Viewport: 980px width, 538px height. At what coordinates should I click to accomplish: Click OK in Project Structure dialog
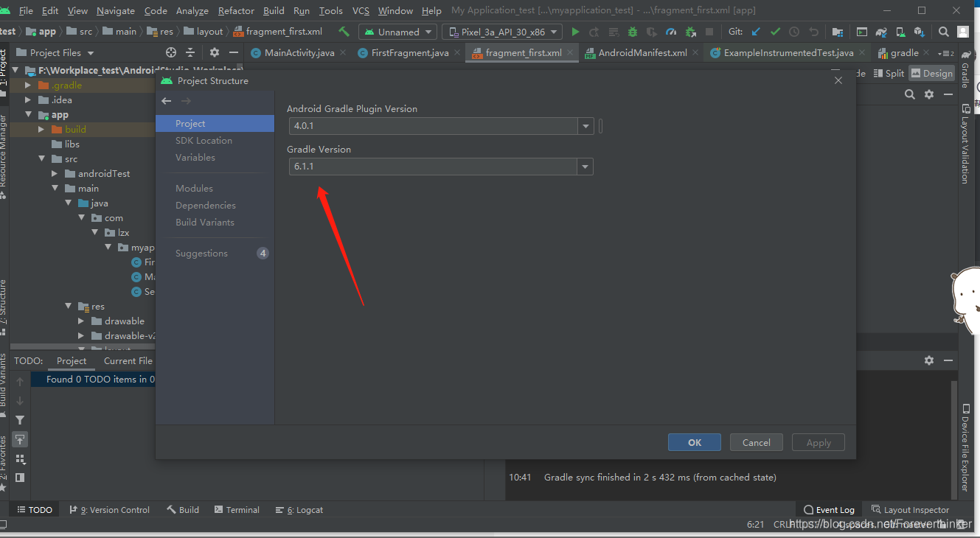coord(693,442)
